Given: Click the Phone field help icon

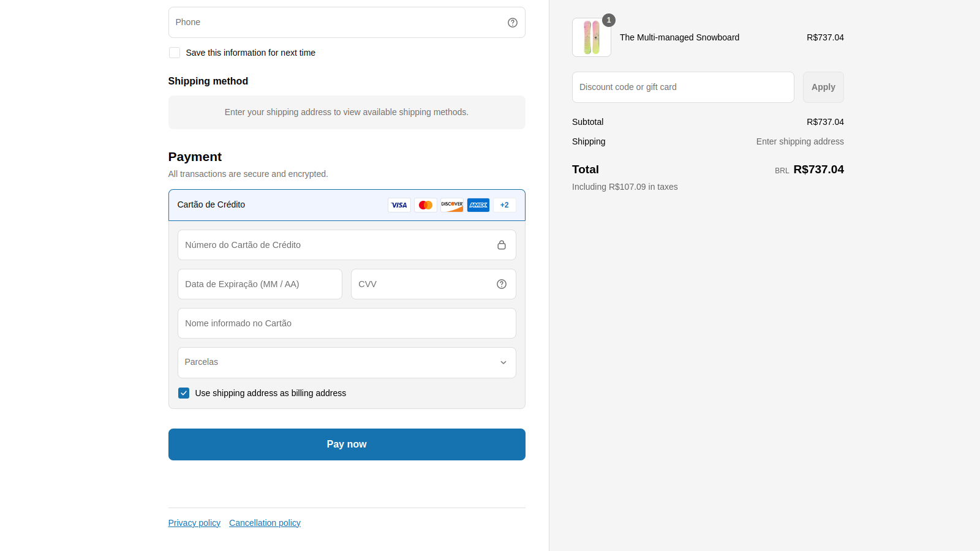Looking at the screenshot, I should 513,23.
